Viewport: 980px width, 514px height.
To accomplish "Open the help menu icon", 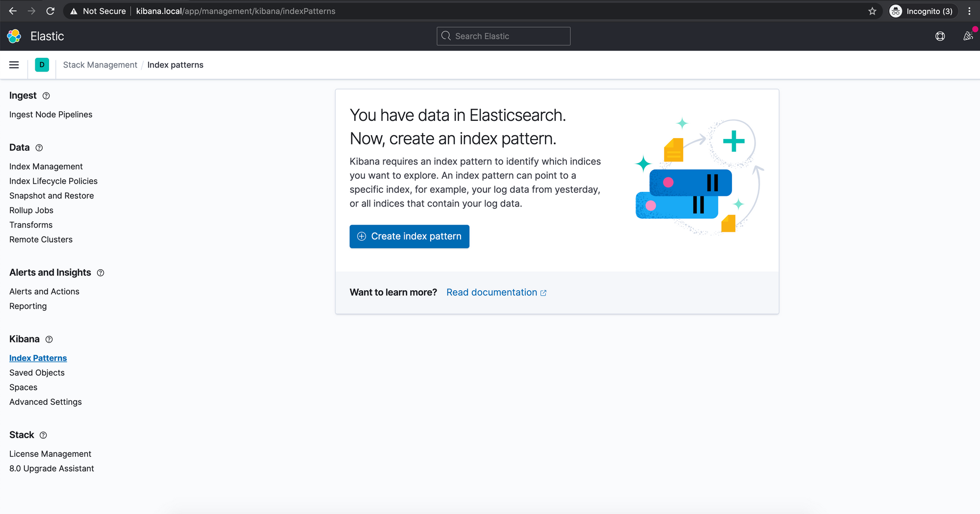I will click(940, 36).
